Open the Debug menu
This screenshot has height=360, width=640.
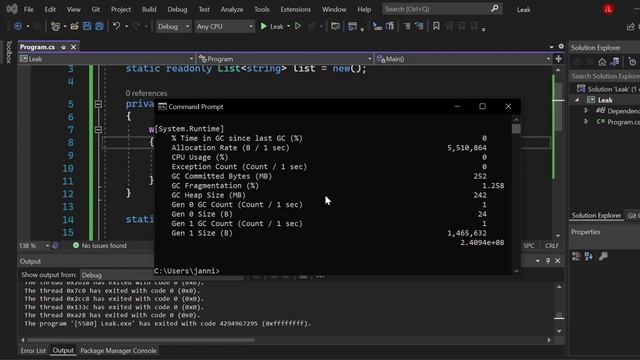coord(177,9)
